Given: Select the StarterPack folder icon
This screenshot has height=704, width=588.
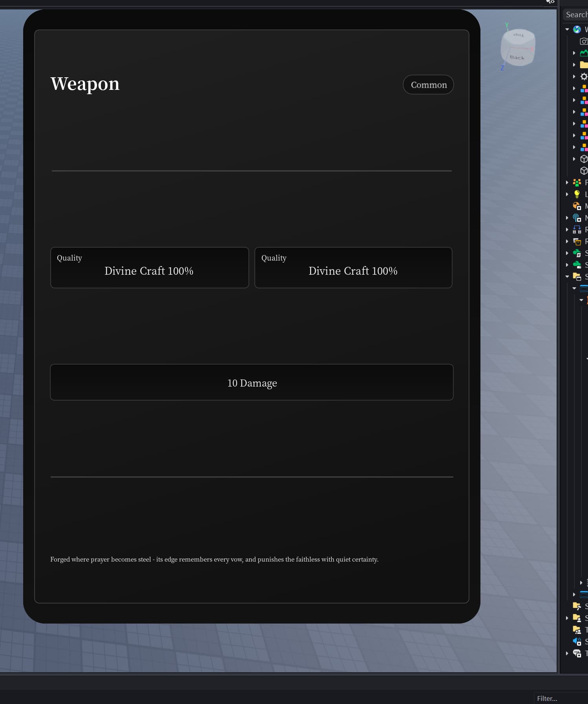Looking at the screenshot, I should coord(577,606).
